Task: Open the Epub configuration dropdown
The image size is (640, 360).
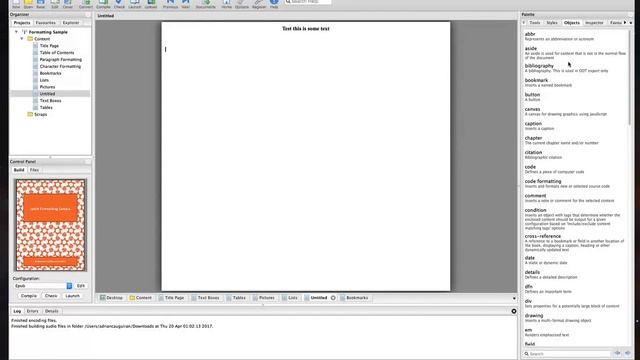Action: [x=43, y=286]
